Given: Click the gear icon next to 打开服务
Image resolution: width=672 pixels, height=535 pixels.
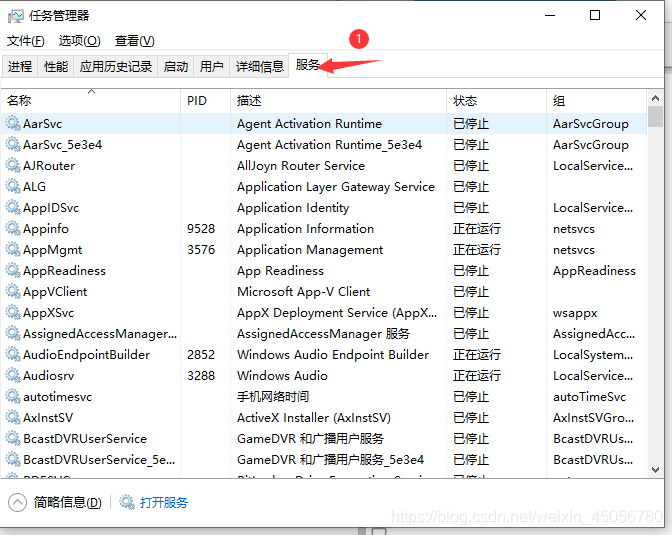Looking at the screenshot, I should 127,502.
